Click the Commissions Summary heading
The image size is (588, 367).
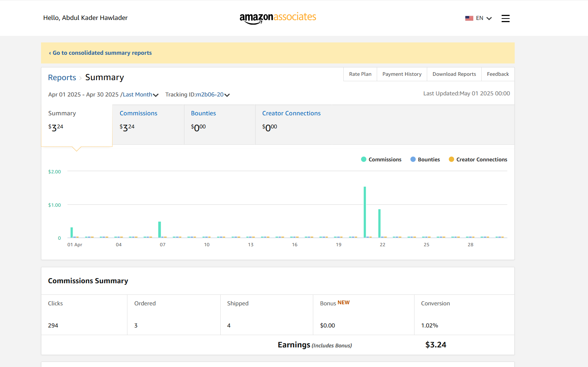coord(88,281)
